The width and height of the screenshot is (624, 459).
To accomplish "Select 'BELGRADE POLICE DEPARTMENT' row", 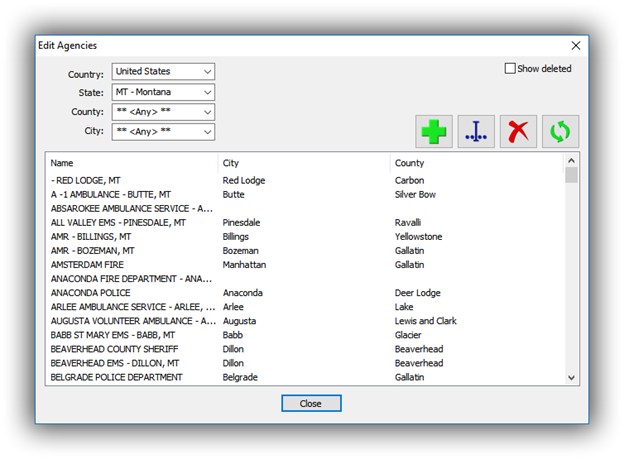I will coord(305,377).
